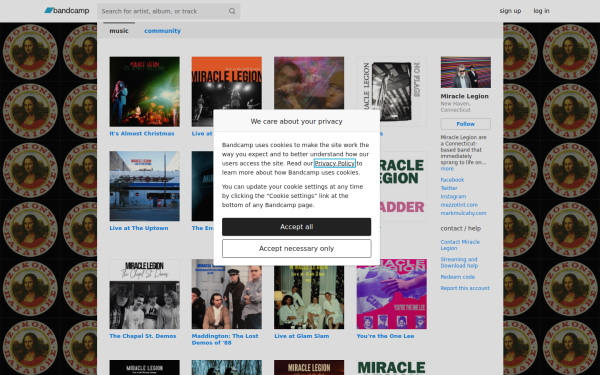
Task: Click The Chapel St. Demos title link
Action: pyautogui.click(x=143, y=336)
